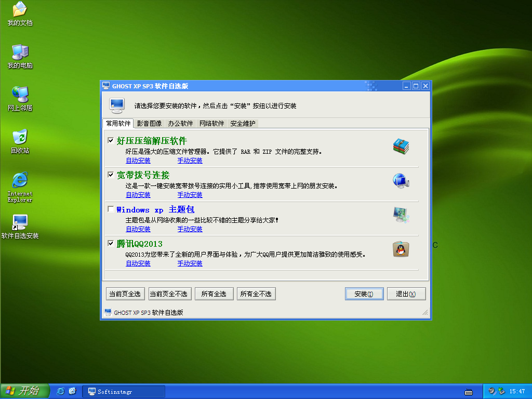Switch to the 安全维护 tab
Viewport: 532px width, 399px height.
point(242,124)
